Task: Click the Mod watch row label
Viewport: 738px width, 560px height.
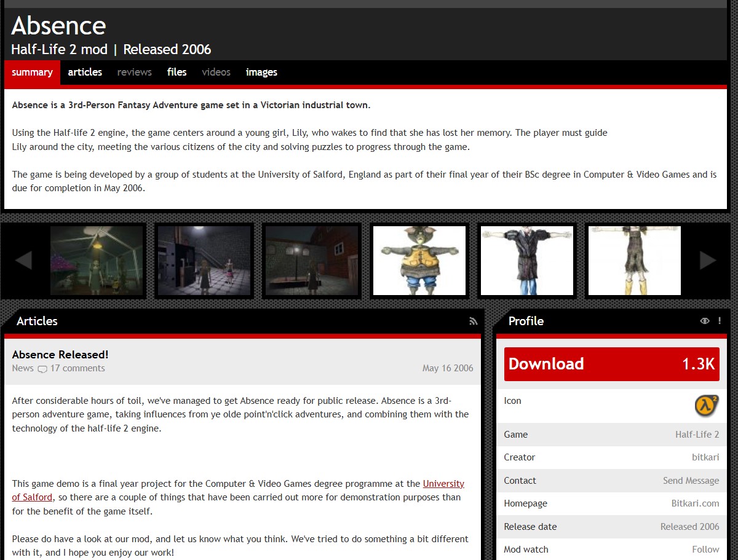Action: pos(526,550)
